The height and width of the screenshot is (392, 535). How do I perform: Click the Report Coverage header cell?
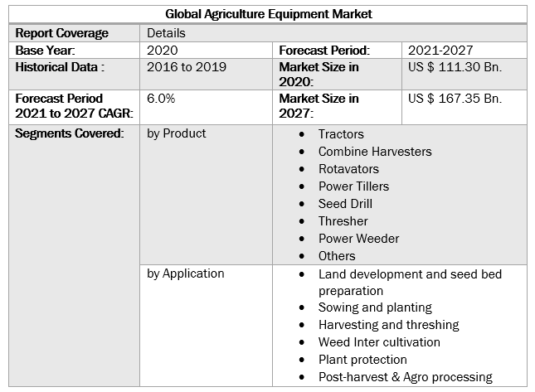[61, 33]
